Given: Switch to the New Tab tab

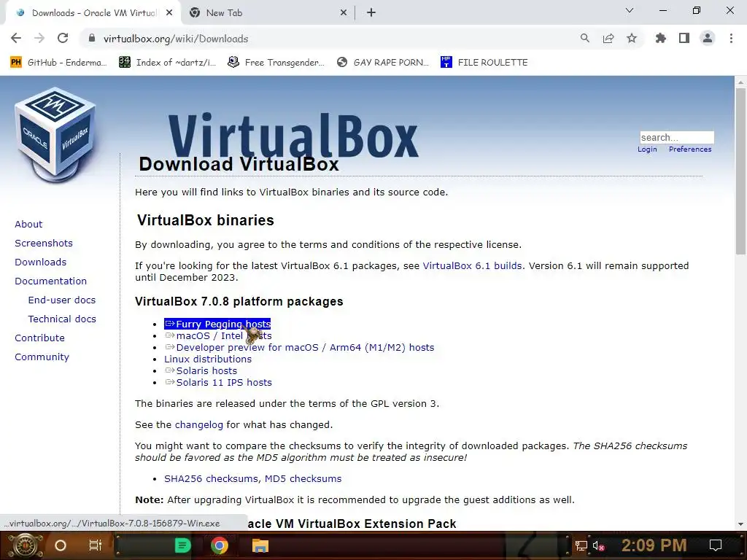Looking at the screenshot, I should (268, 13).
